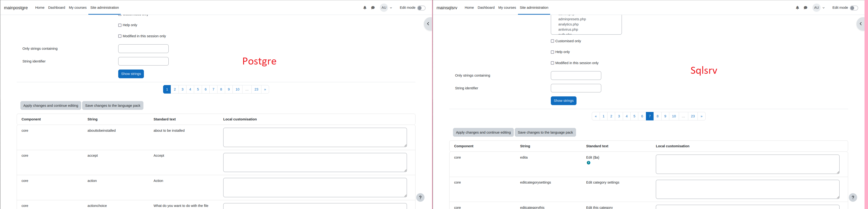Open messaging drawer icon in mainsqlsrv window
Viewport: 868px width, 209px height.
coord(805,8)
